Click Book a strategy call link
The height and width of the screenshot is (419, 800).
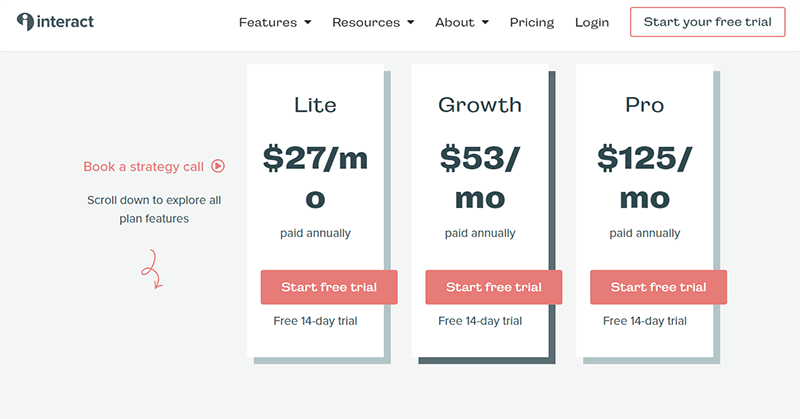pyautogui.click(x=143, y=167)
